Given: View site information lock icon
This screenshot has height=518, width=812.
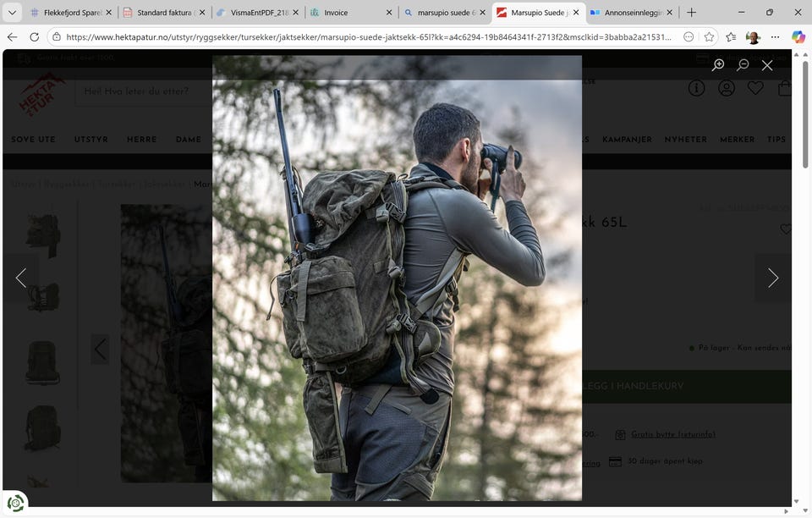Looking at the screenshot, I should coord(57,36).
